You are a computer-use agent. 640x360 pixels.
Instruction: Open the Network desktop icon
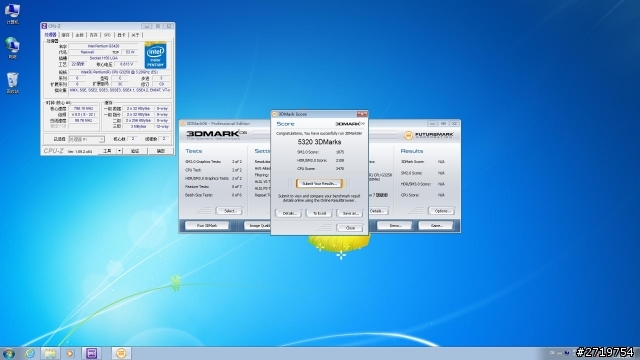pos(12,48)
